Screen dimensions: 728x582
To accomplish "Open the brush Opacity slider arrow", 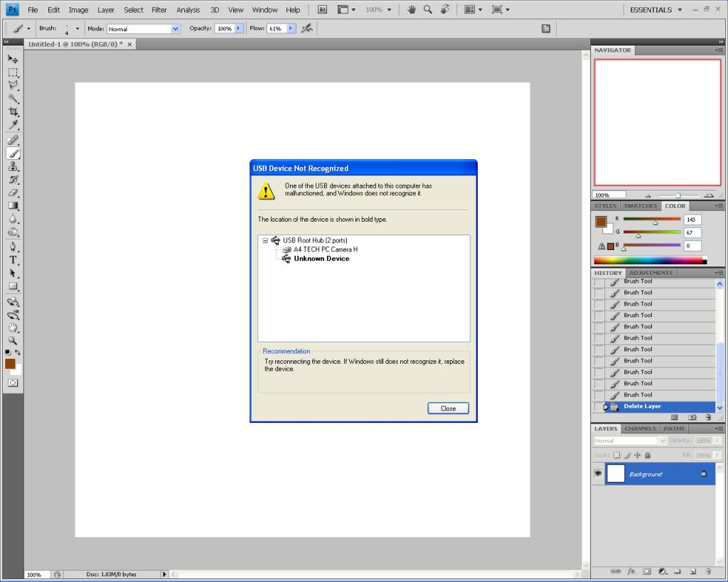I will pos(239,28).
